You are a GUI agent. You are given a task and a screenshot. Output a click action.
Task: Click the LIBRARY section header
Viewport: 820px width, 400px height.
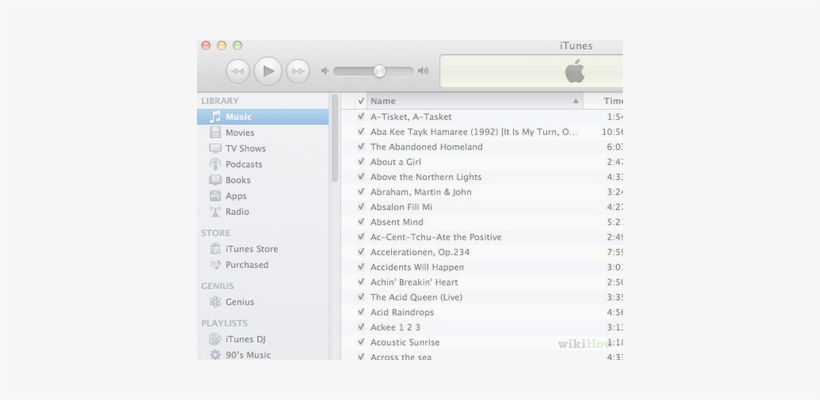point(220,101)
